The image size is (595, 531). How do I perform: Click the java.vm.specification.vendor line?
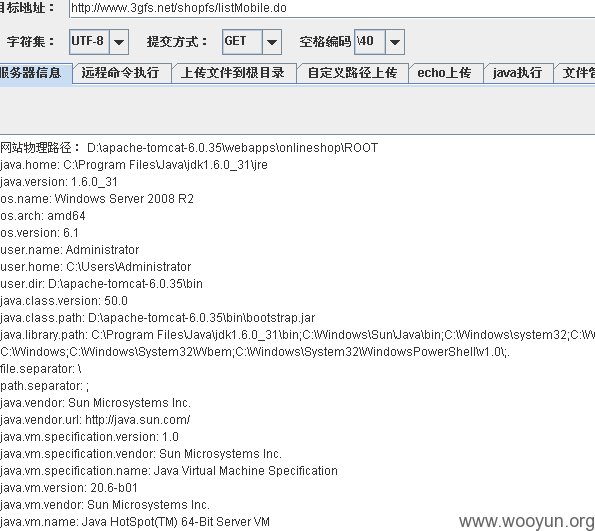141,454
